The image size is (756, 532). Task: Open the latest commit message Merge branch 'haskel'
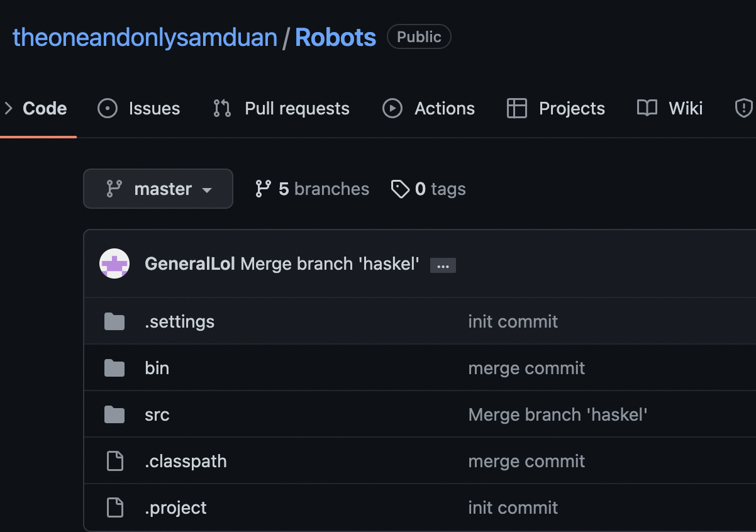pyautogui.click(x=330, y=263)
